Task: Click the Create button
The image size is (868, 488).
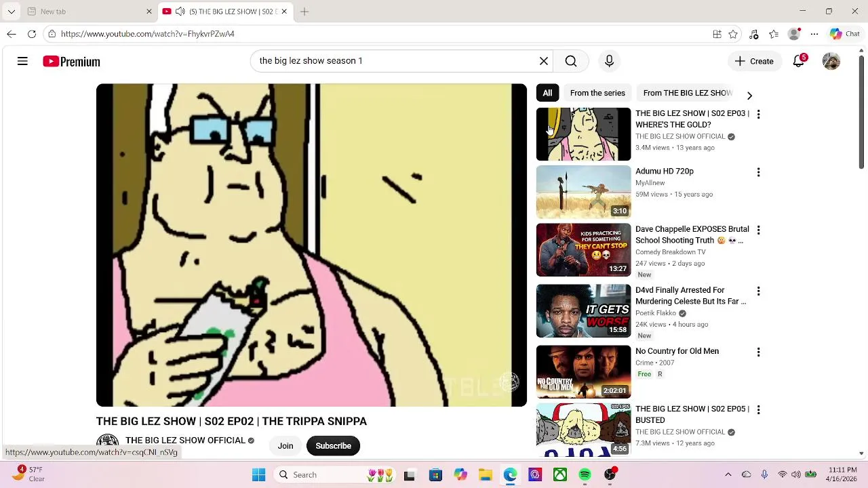Action: [754, 62]
